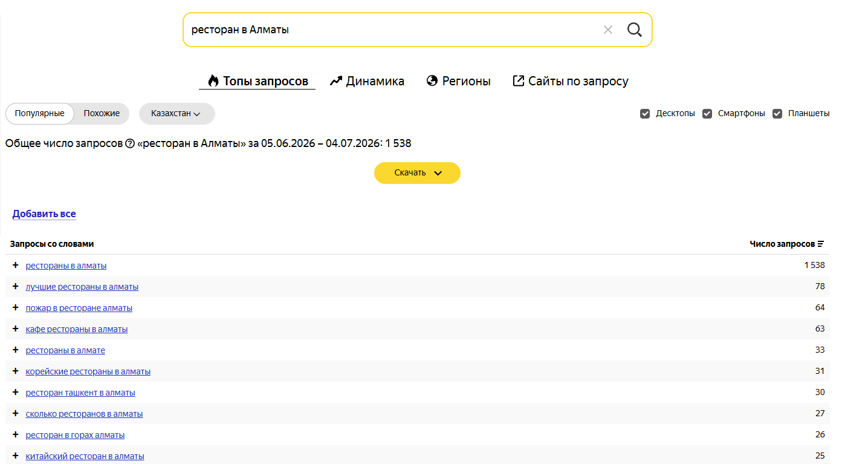Add 'пожар в ресторане алматы' with plus
Screen dimensions: 868x464
point(16,307)
